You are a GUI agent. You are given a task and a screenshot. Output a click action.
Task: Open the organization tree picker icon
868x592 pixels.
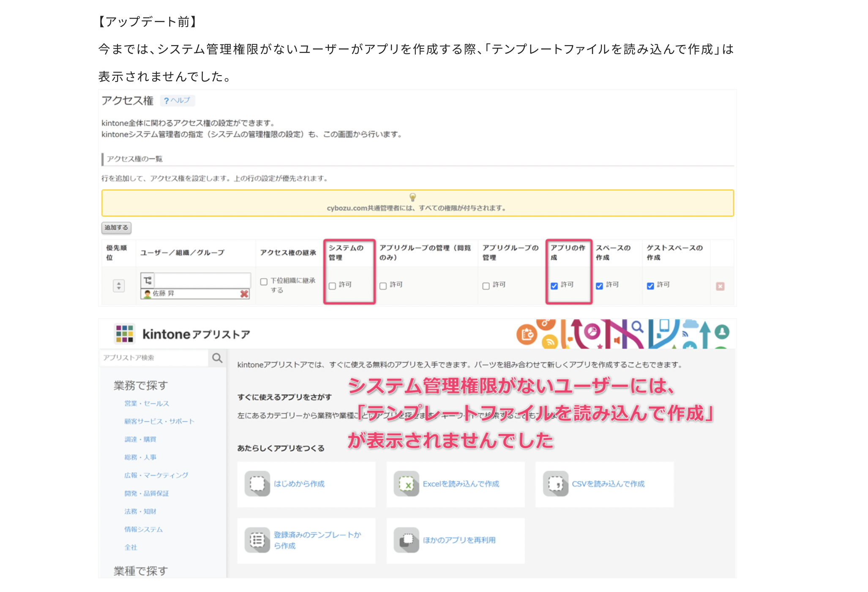tap(147, 280)
